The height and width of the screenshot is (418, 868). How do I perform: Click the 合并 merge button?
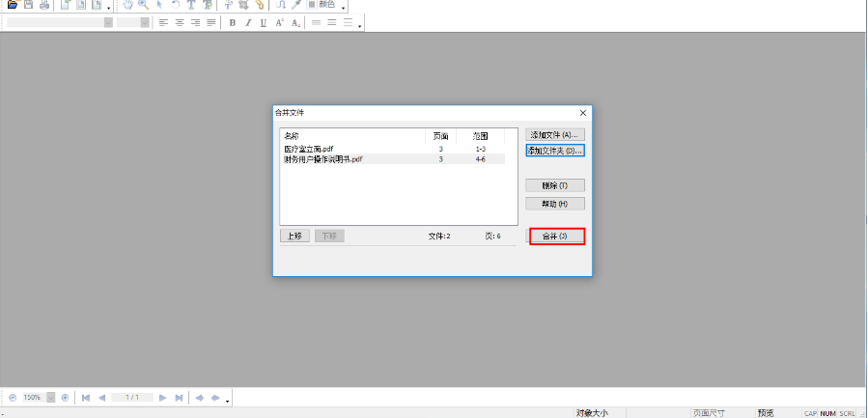point(554,236)
